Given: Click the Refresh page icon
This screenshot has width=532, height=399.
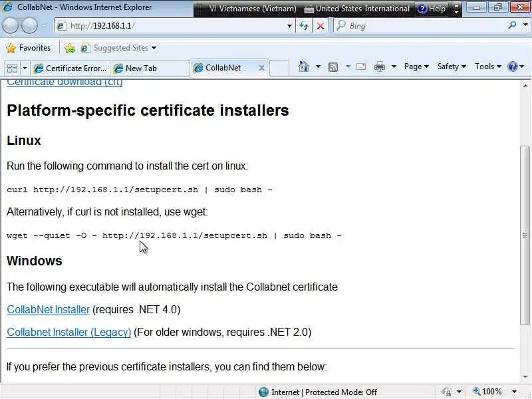Looking at the screenshot, I should coord(304,26).
